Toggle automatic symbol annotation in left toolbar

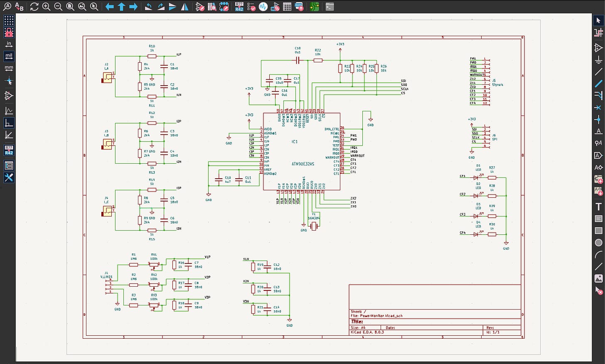coord(9,150)
